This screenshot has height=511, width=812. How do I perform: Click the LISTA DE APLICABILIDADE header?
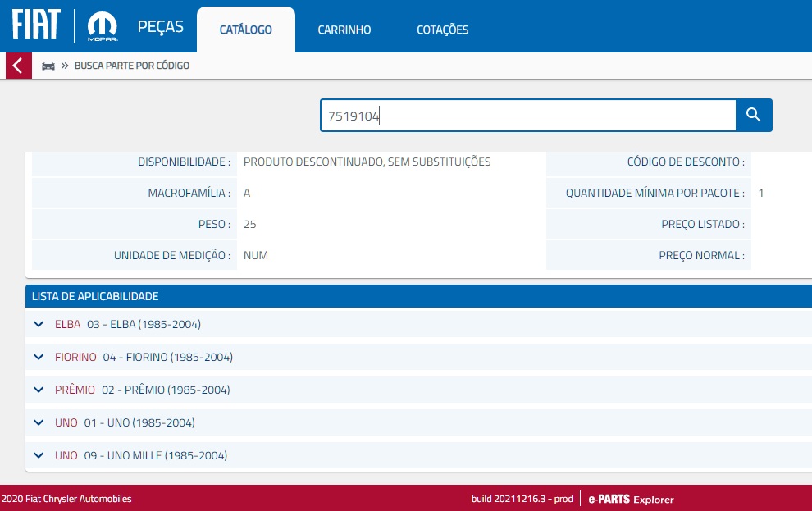[95, 296]
